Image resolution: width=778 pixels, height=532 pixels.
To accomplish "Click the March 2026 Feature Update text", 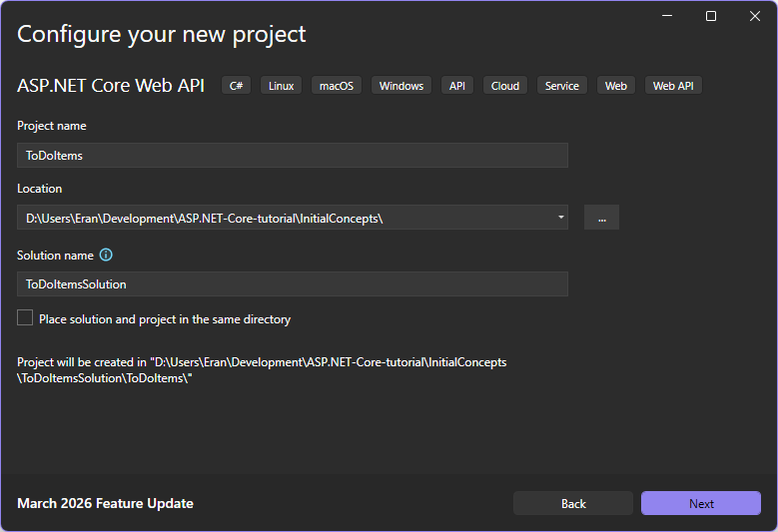I will coord(105,503).
